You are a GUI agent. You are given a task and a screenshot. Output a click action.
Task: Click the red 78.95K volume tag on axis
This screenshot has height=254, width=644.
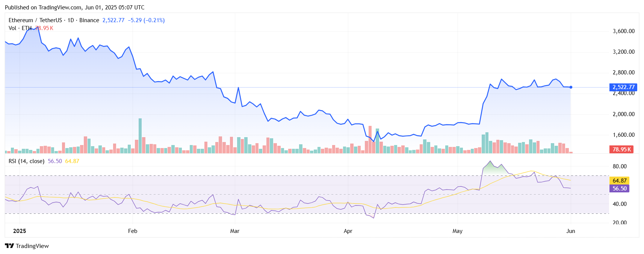[x=621, y=149]
